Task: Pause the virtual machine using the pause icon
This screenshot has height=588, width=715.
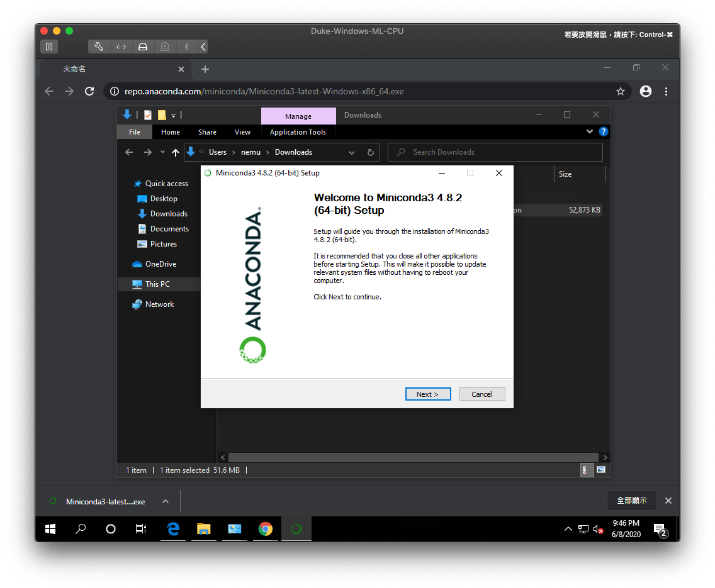Action: click(x=49, y=46)
